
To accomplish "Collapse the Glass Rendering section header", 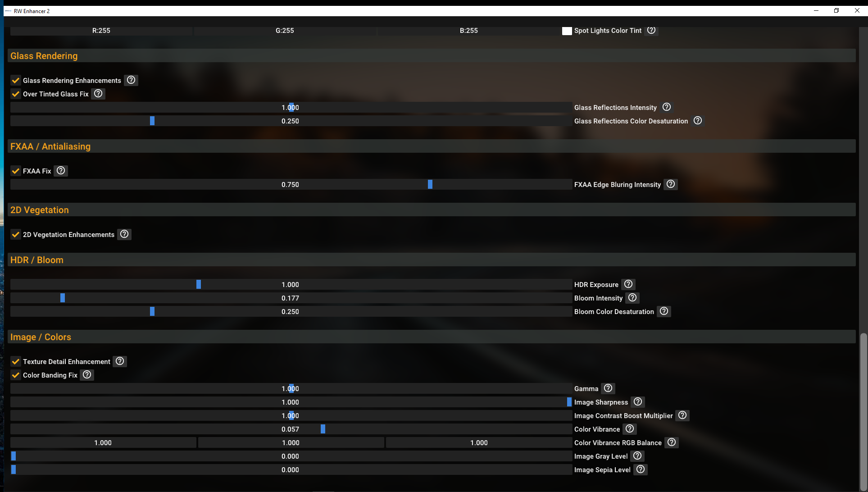I will 44,56.
